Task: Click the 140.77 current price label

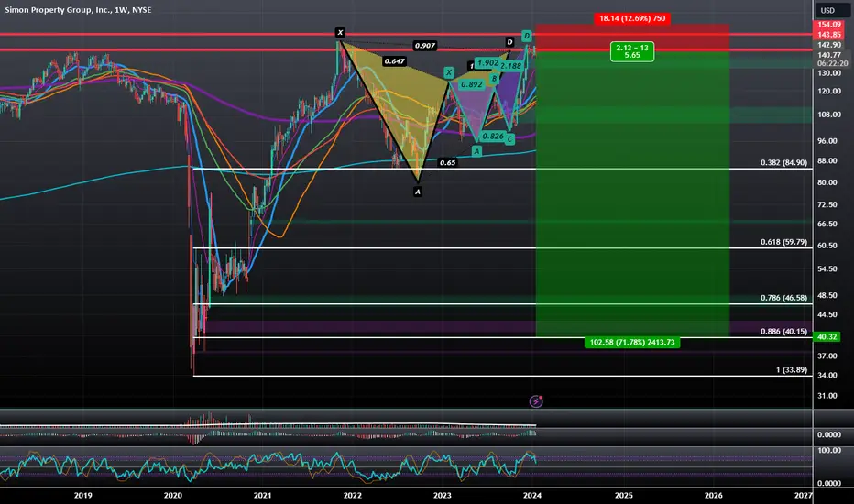Action: (x=829, y=54)
